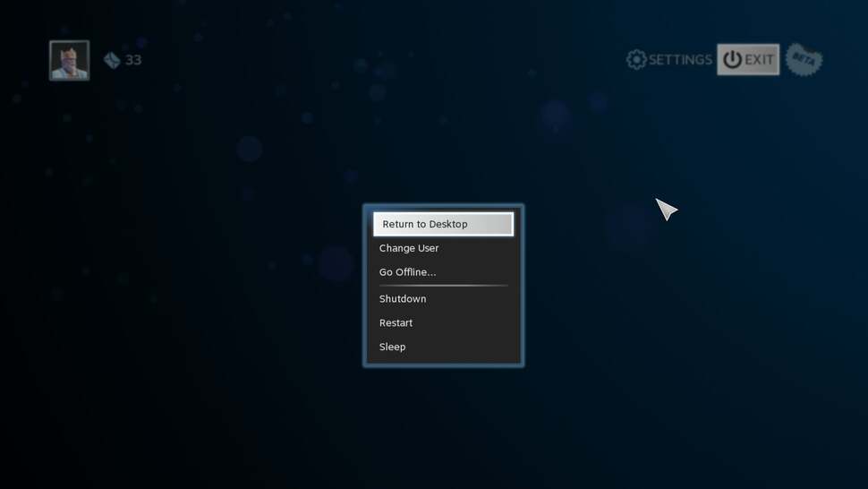Open the inbox envelope icon
868x489 pixels.
coord(112,60)
